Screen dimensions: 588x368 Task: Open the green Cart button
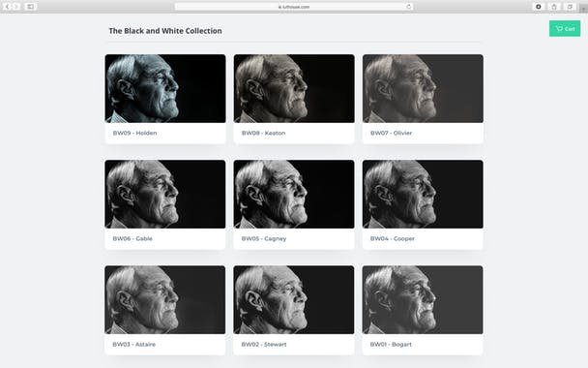[x=565, y=28]
